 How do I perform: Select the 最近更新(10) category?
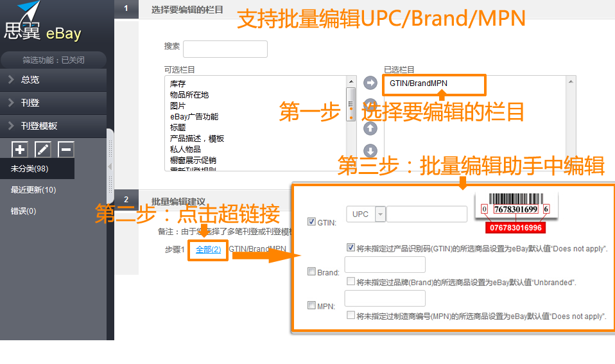(33, 190)
